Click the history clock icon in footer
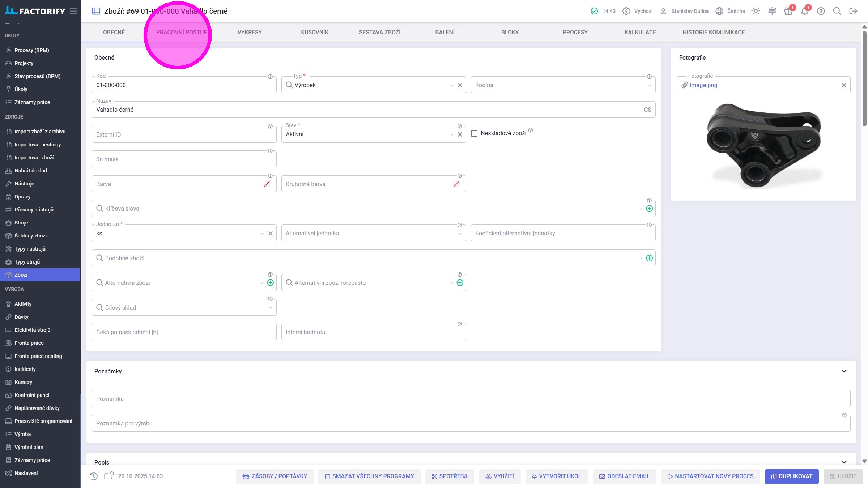The image size is (868, 488). [94, 476]
